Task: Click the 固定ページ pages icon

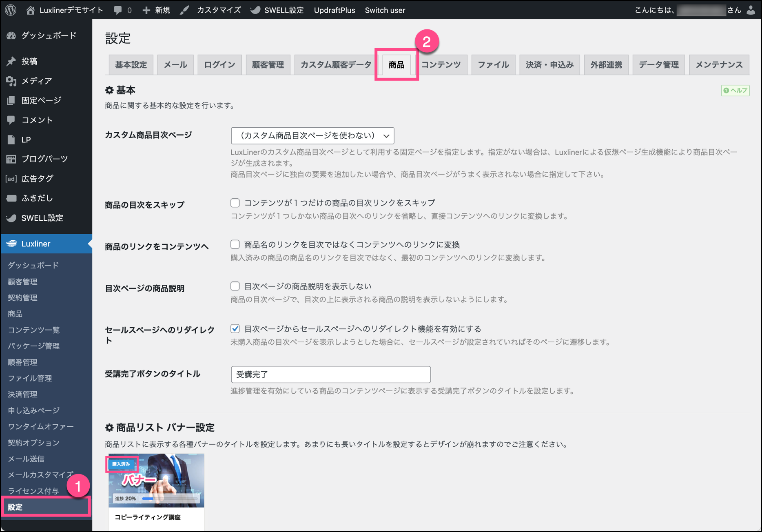Action: click(11, 100)
